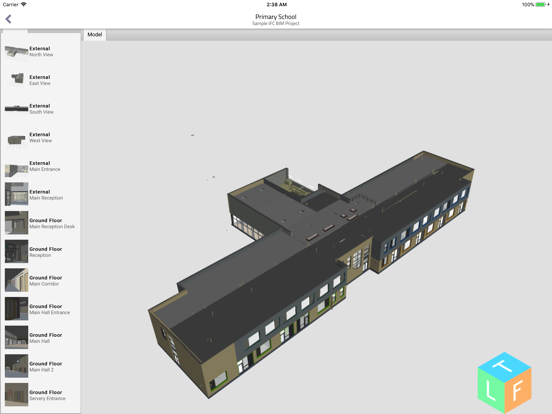Open Ground Floor Main Reception Desk thumbnail
This screenshot has height=414, width=552.
click(16, 223)
